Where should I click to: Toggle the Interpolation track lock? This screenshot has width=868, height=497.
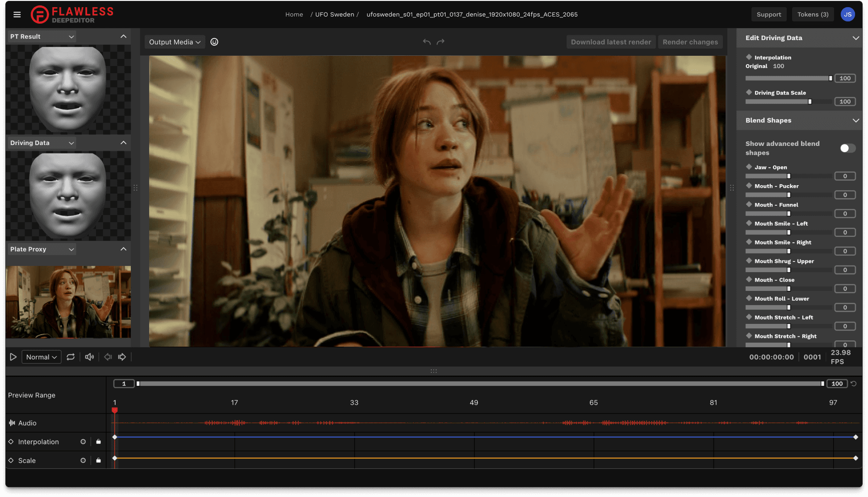98,442
